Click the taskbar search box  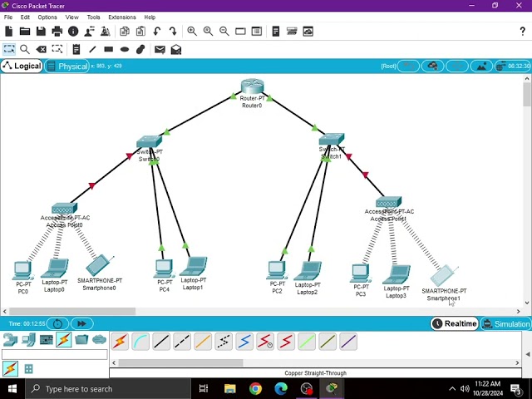point(108,389)
